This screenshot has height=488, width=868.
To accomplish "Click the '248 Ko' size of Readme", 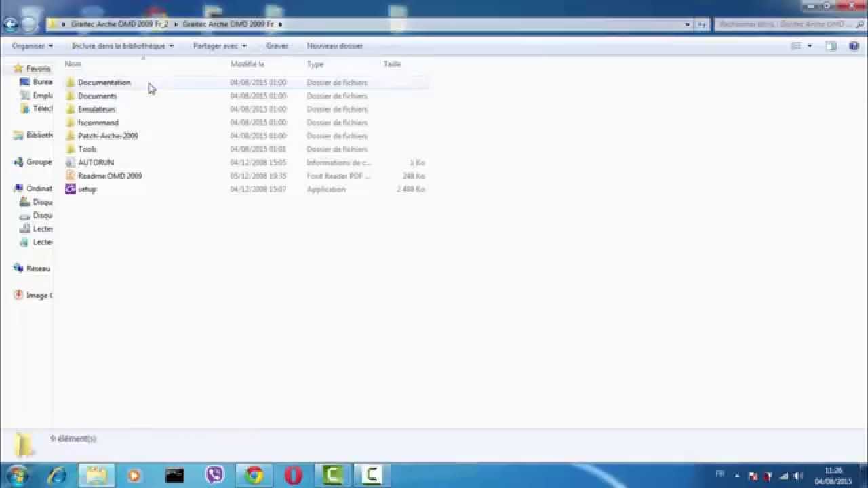I will click(414, 176).
